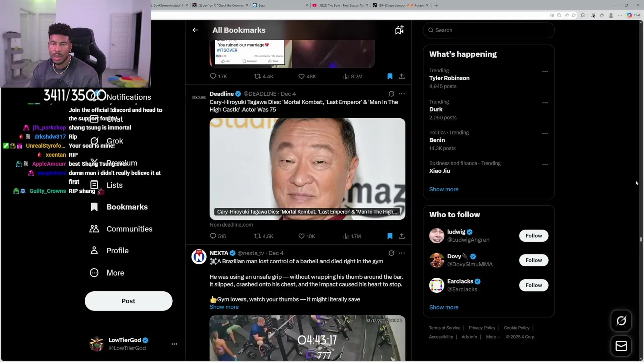The image size is (644, 362).
Task: Open the NEXTA profile avatar
Action: [x=199, y=257]
